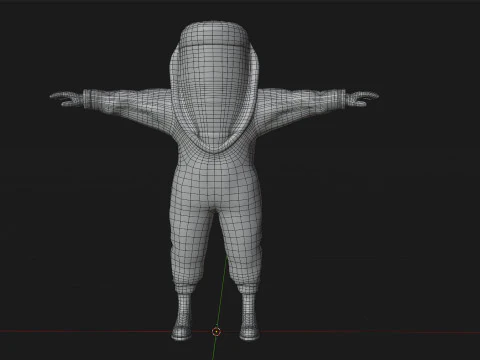Viewport: 480px width, 360px height.
Task: Click the 3D cursor origin marker
Action: pyautogui.click(x=216, y=331)
